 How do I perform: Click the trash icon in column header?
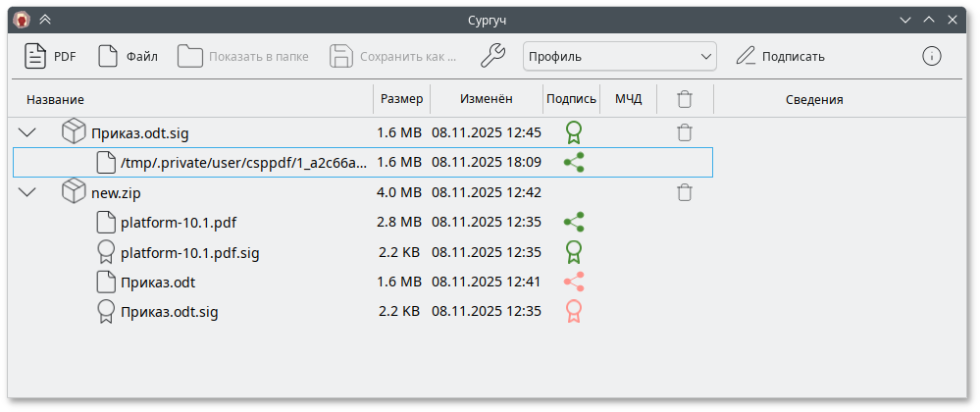pos(685,99)
